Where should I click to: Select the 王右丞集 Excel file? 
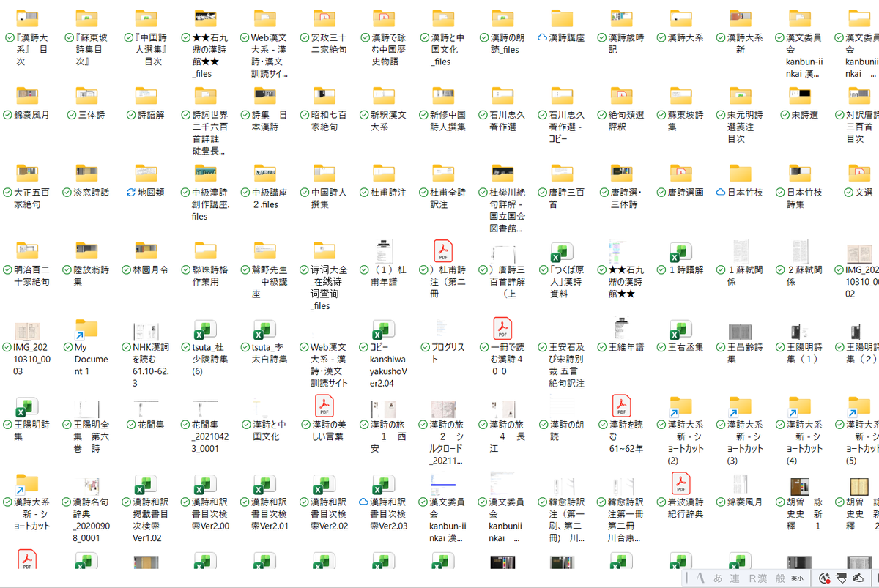[681, 328]
